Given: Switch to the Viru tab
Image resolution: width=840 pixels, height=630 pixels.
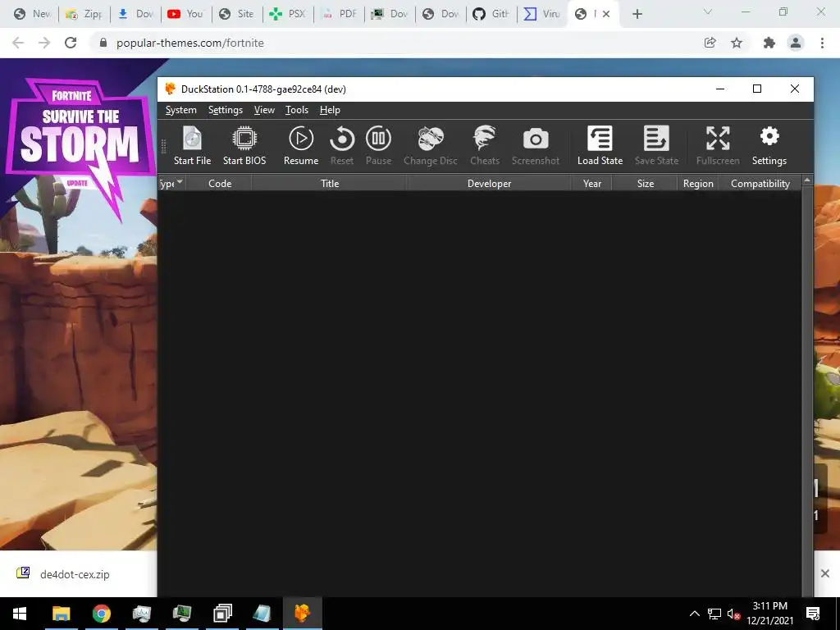Looking at the screenshot, I should tap(541, 14).
